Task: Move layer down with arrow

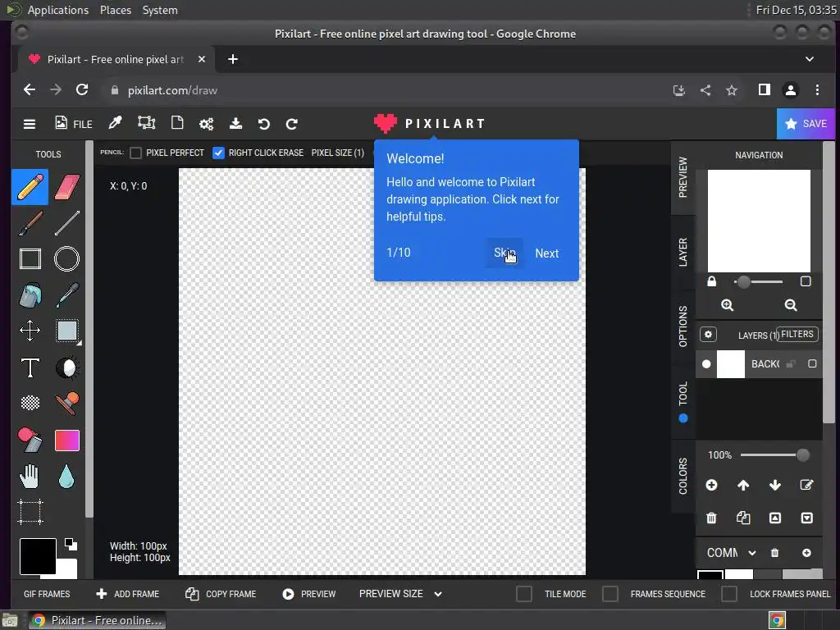Action: click(x=774, y=485)
